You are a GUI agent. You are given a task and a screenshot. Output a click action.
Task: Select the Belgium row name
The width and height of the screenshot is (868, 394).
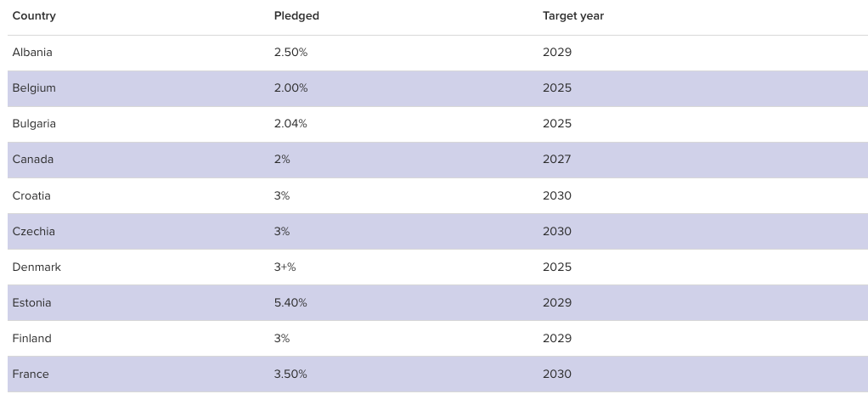tap(34, 88)
